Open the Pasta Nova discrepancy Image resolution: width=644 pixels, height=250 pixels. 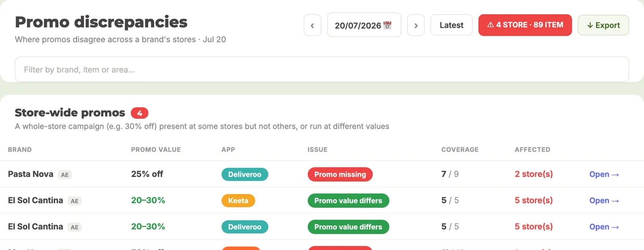pos(604,174)
